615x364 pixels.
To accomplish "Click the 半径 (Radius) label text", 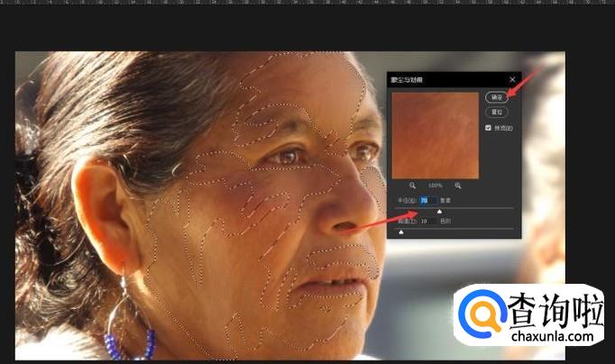I will 405,200.
